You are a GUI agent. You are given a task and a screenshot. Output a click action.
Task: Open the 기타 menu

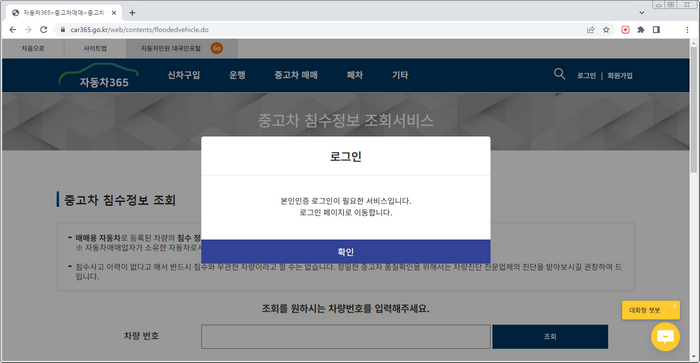pos(400,75)
